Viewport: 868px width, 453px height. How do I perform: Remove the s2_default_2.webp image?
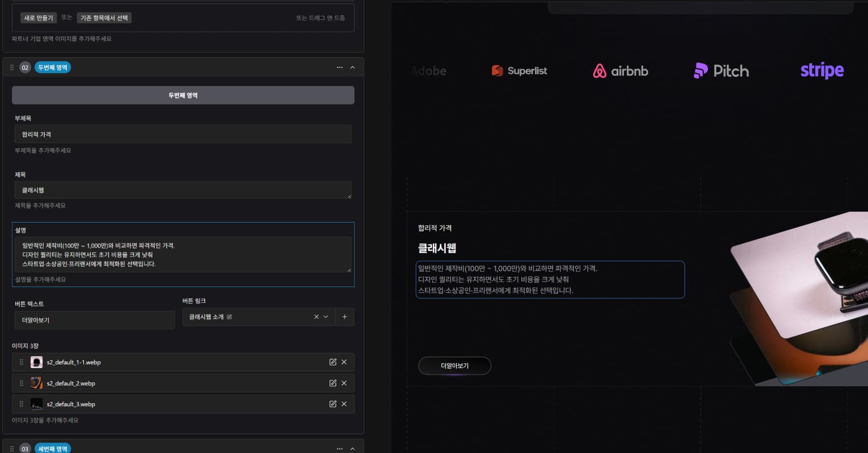344,383
